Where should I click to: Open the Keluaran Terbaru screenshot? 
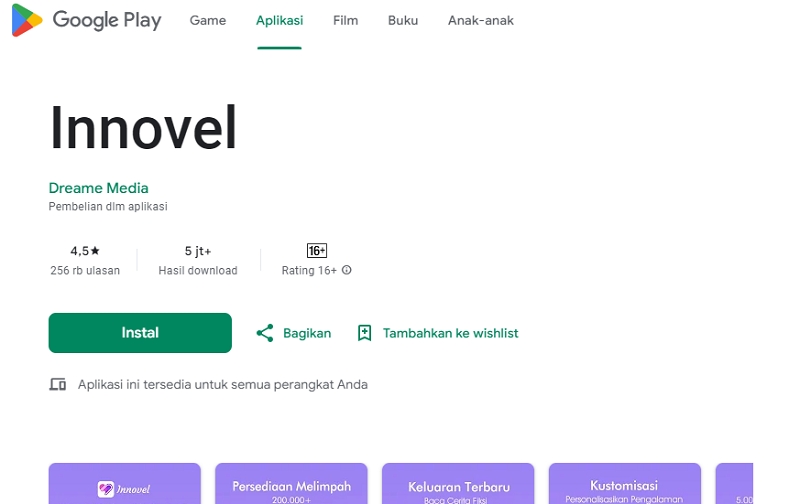458,484
